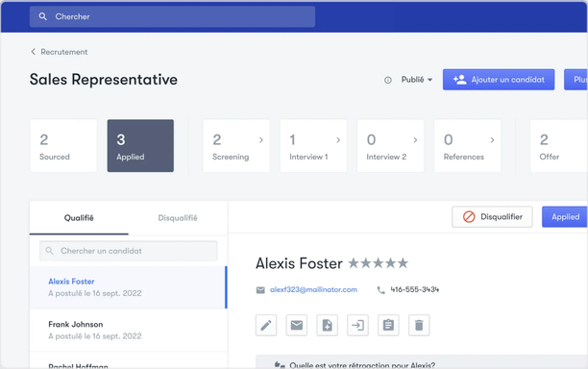Click Alexis Foster's star rating
588x369 pixels.
point(378,263)
